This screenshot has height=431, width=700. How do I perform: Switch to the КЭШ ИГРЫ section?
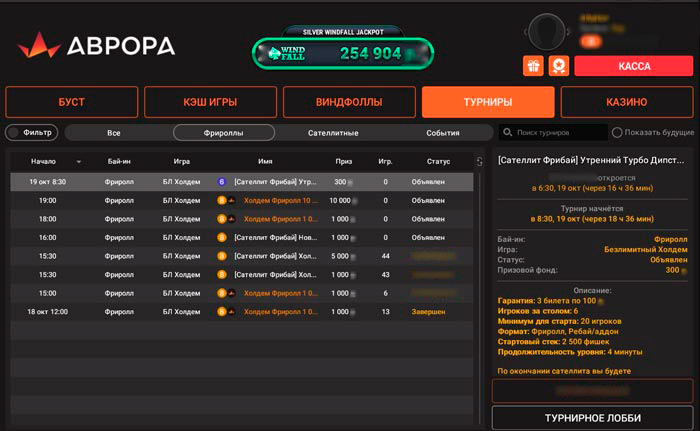[x=210, y=102]
